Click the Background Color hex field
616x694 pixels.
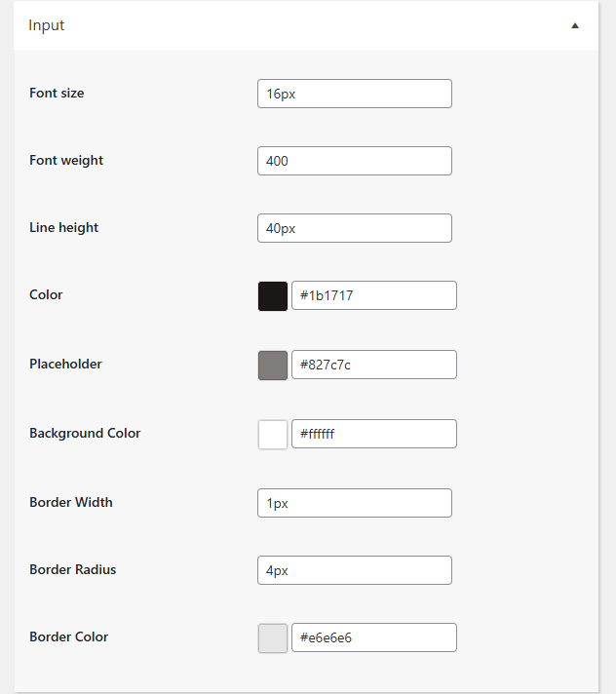point(374,435)
